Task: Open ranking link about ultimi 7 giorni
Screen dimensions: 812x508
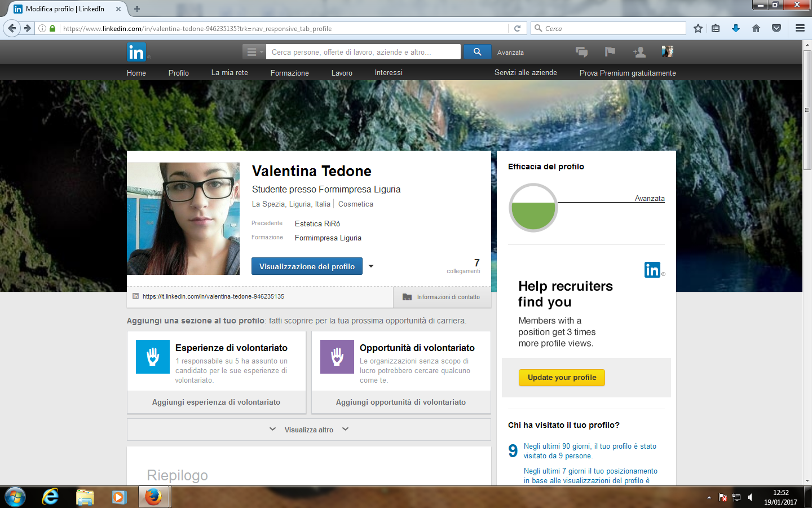Action: coord(590,476)
